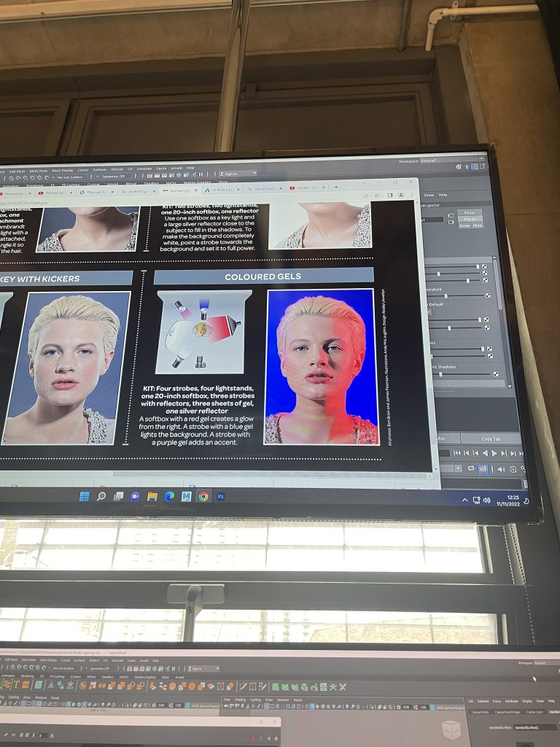560x747 pixels.
Task: Open the purple chat icon on taskbar
Action: [135, 496]
